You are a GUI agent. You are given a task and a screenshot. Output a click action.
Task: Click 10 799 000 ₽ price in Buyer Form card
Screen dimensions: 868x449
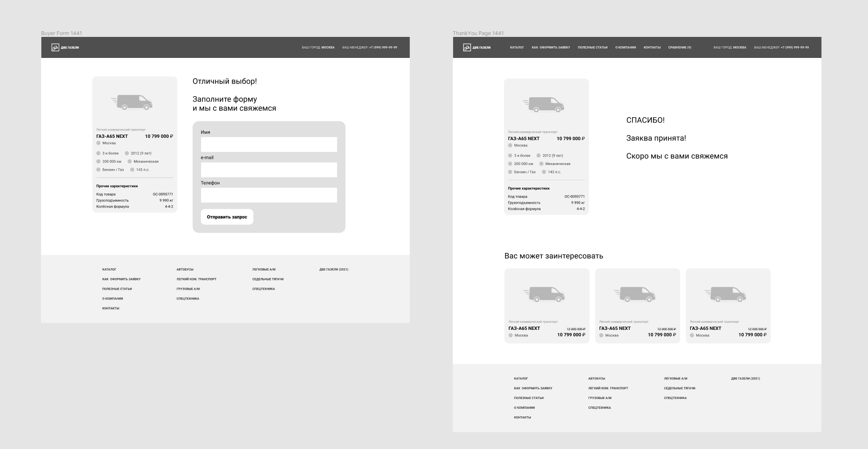click(x=159, y=136)
